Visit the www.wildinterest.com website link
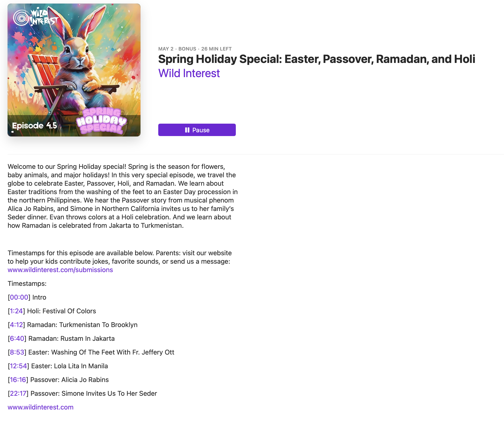The image size is (504, 421). pos(40,407)
